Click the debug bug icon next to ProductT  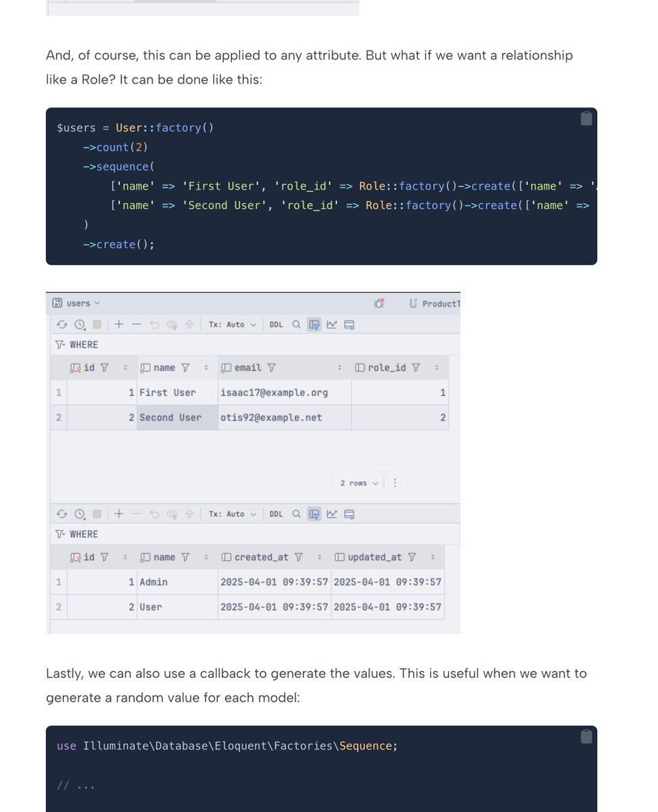[379, 303]
